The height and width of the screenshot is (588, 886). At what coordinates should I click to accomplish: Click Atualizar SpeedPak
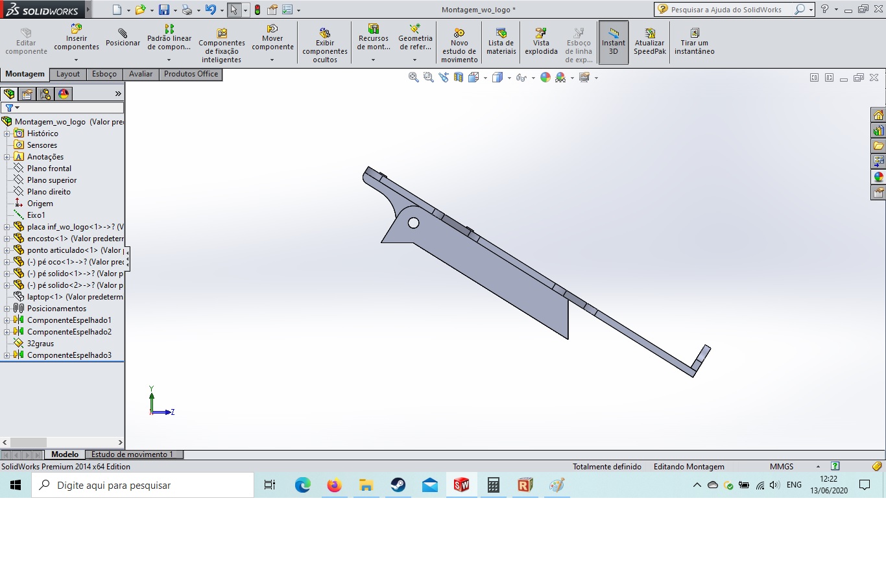click(x=650, y=41)
